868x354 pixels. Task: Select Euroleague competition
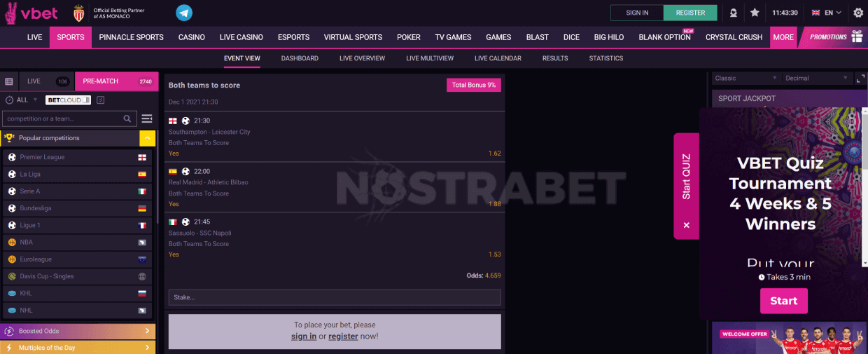[78, 259]
